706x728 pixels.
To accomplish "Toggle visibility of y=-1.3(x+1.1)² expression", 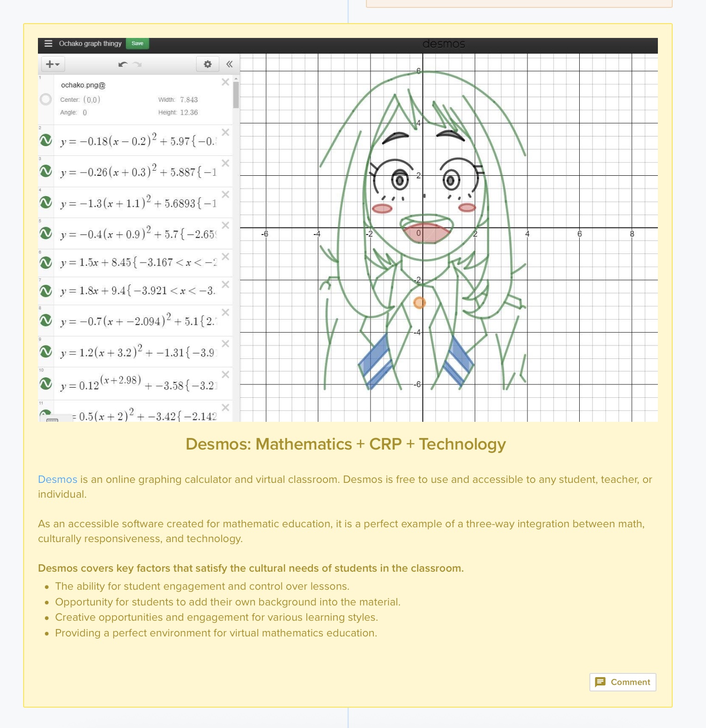I will 46,202.
